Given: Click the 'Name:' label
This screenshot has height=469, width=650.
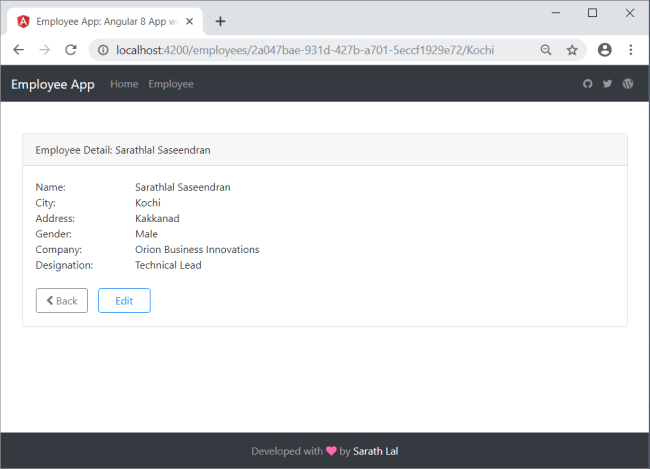Looking at the screenshot, I should [51, 187].
